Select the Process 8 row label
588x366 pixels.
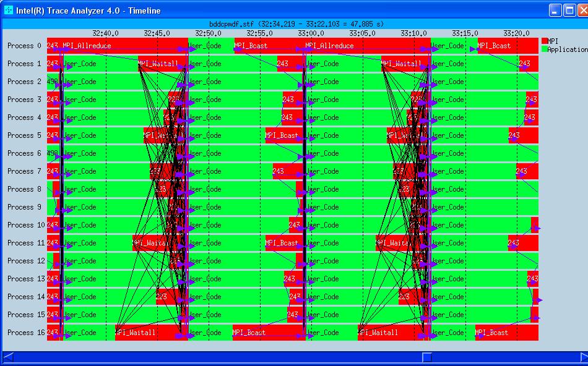[24, 189]
